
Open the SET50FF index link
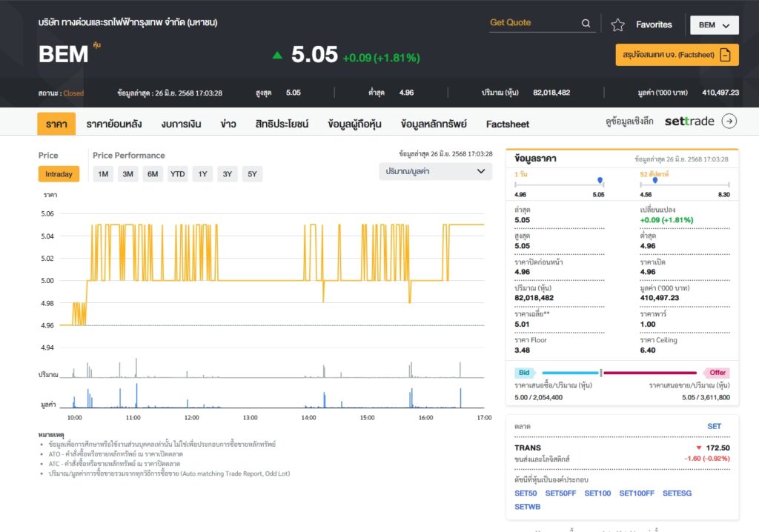click(x=560, y=493)
